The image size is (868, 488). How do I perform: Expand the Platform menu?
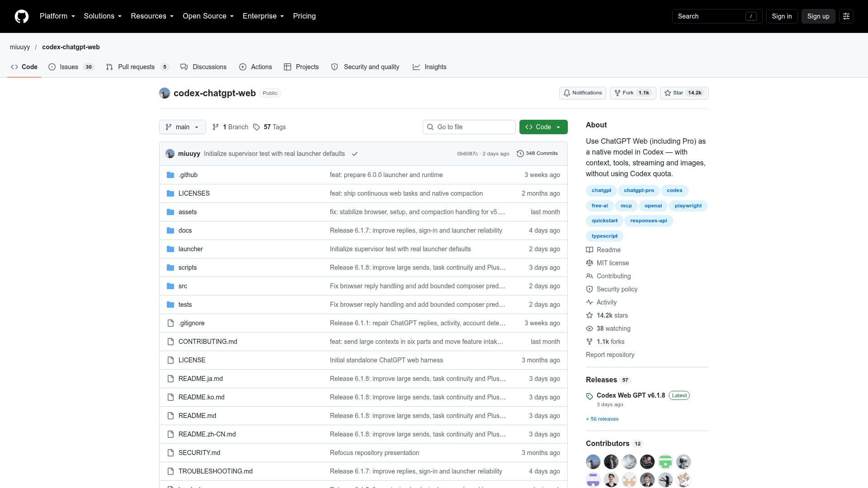click(x=57, y=16)
